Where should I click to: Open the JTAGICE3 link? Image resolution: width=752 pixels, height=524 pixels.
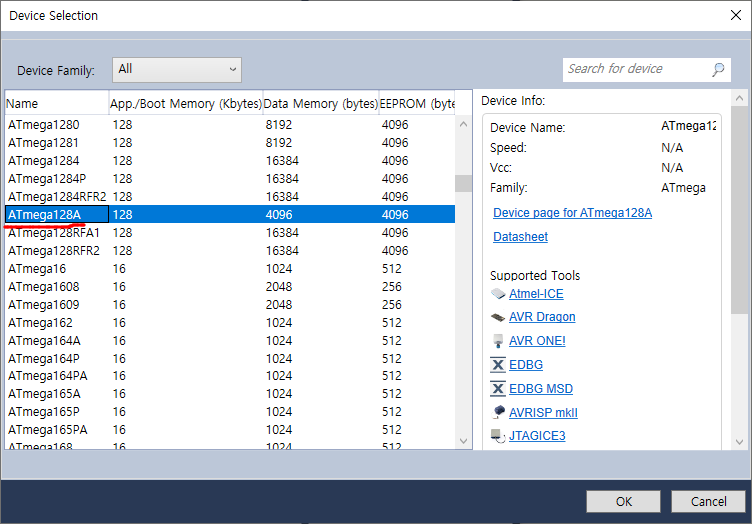[537, 436]
